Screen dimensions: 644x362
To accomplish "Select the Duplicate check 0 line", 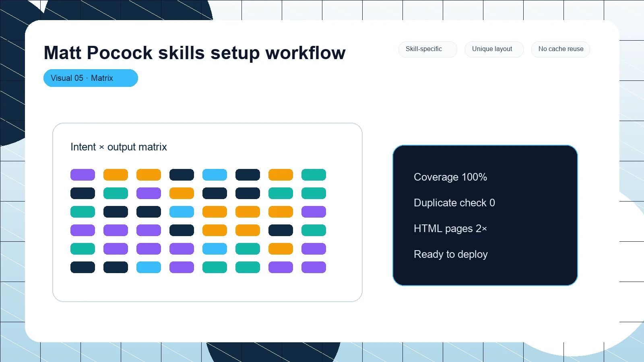I will coord(454,203).
